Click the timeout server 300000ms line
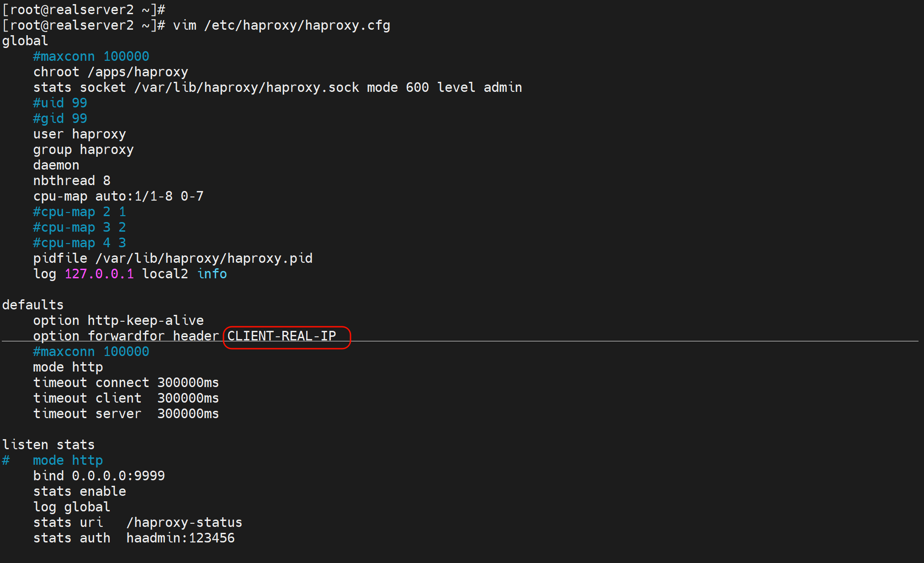 (126, 414)
